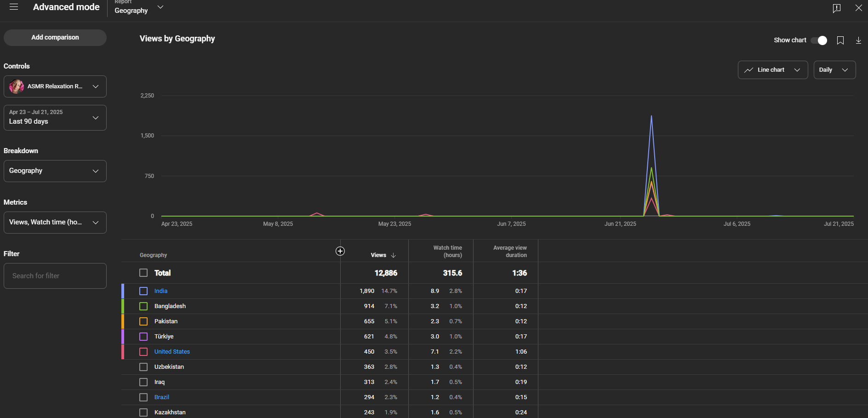Open the Breakdown Geography dropdown
868x418 pixels.
click(55, 171)
